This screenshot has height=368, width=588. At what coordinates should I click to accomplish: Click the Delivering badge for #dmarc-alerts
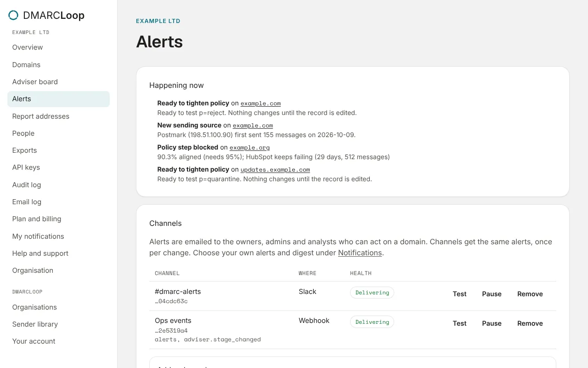[x=372, y=293]
